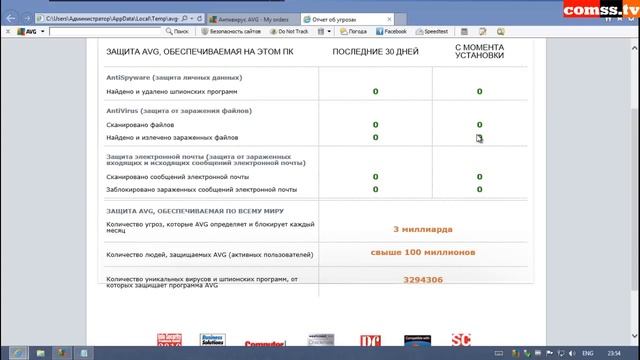Viewport: 640px width, 360px height.
Task: Click the touch keyboard icon in system tray
Action: tap(499, 353)
